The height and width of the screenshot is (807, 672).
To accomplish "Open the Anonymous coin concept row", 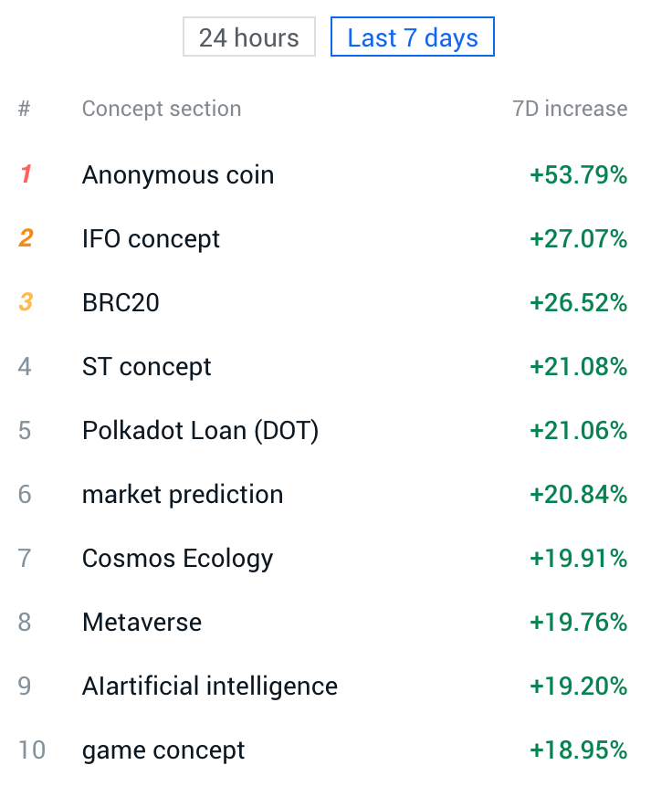I will 323,175.
